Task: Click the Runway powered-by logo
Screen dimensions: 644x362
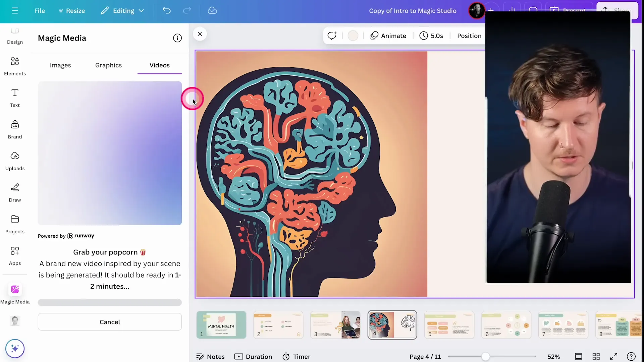Action: [x=81, y=236]
